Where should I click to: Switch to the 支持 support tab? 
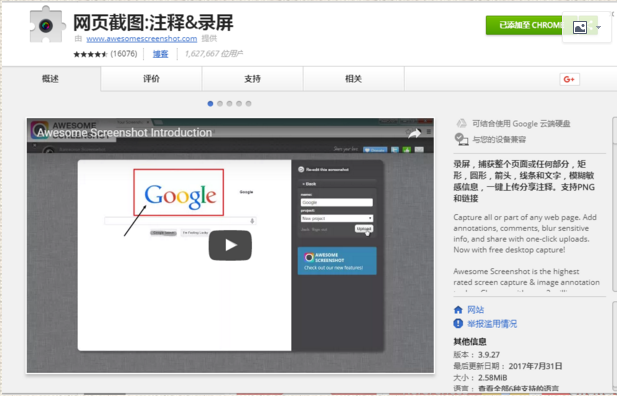(x=252, y=79)
